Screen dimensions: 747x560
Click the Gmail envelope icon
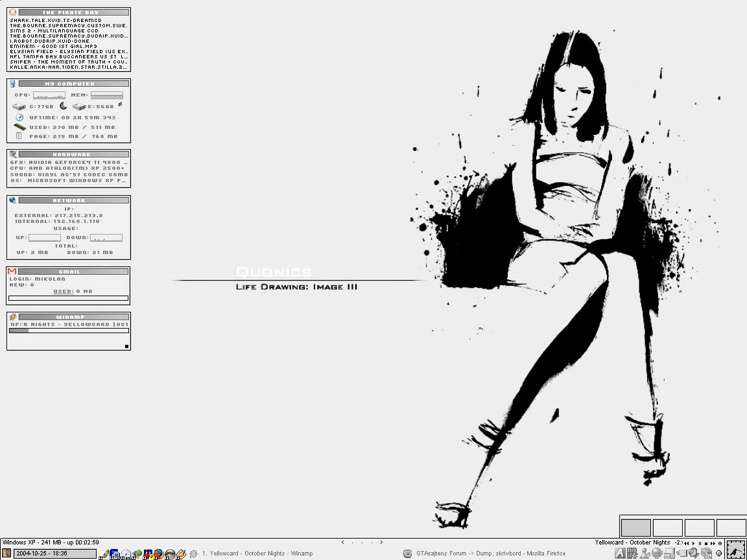pos(12,272)
